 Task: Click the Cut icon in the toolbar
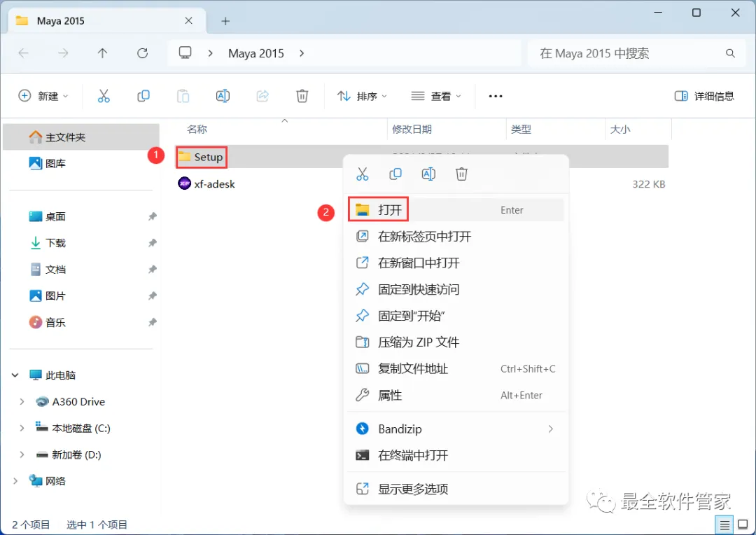pos(104,96)
